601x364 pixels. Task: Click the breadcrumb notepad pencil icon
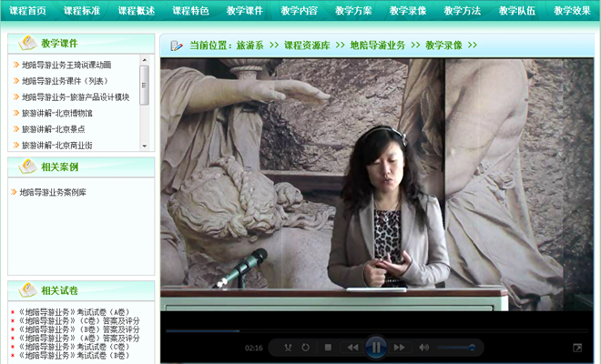click(x=177, y=45)
